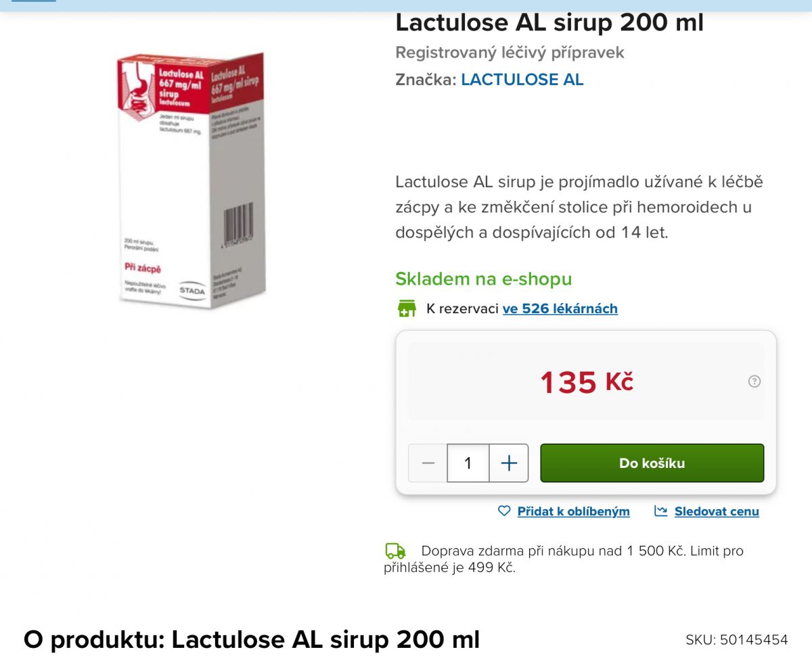Click the price tracking chart icon
Image resolution: width=812 pixels, height=660 pixels.
[661, 511]
